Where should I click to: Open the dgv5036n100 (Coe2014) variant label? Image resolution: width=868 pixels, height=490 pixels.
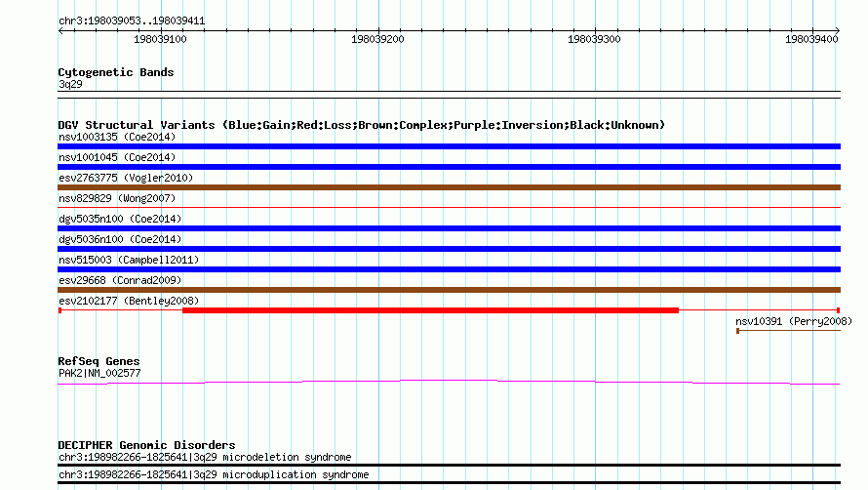click(120, 239)
